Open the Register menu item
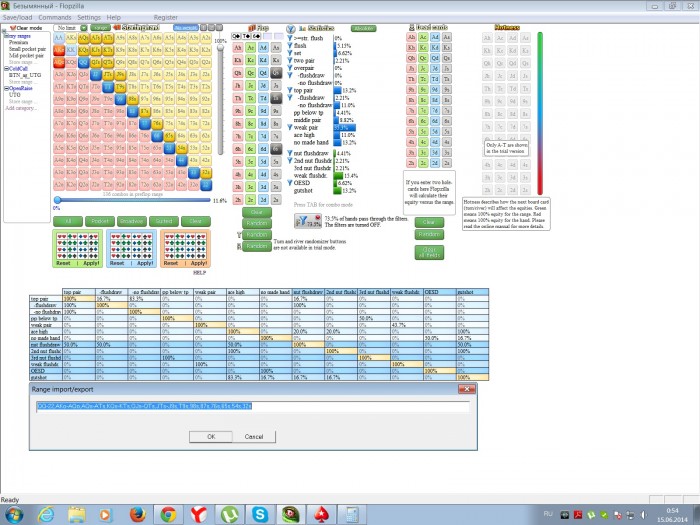 tap(166, 17)
